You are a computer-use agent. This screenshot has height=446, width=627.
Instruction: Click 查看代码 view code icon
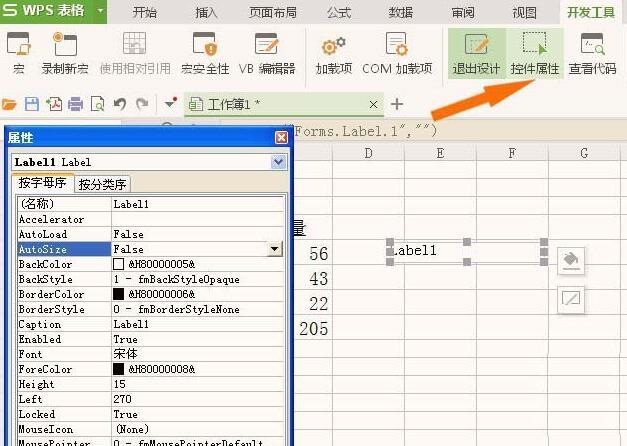[x=593, y=53]
